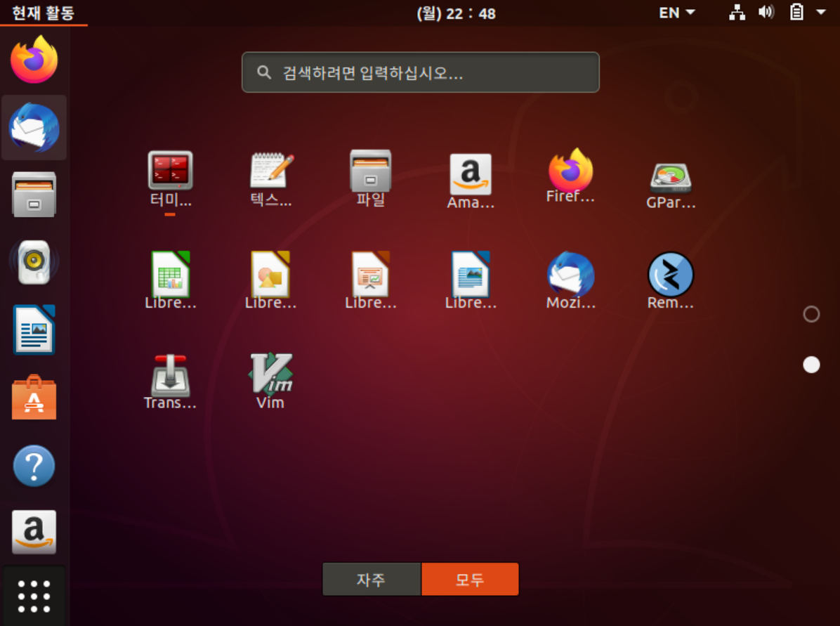Click the volume speaker icon
This screenshot has width=840, height=626.
click(x=766, y=13)
